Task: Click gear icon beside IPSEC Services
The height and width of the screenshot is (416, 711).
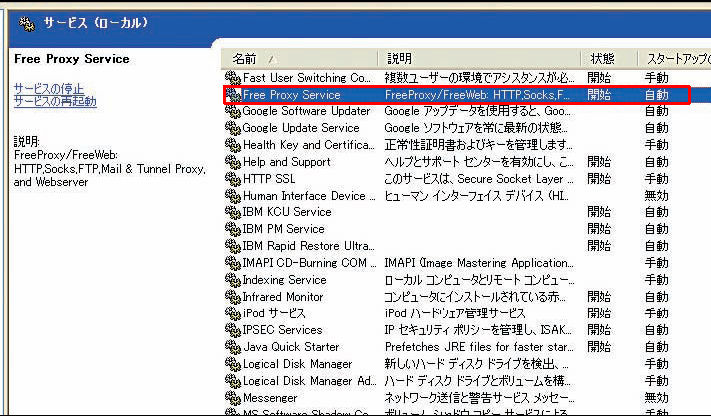Action: 233,330
